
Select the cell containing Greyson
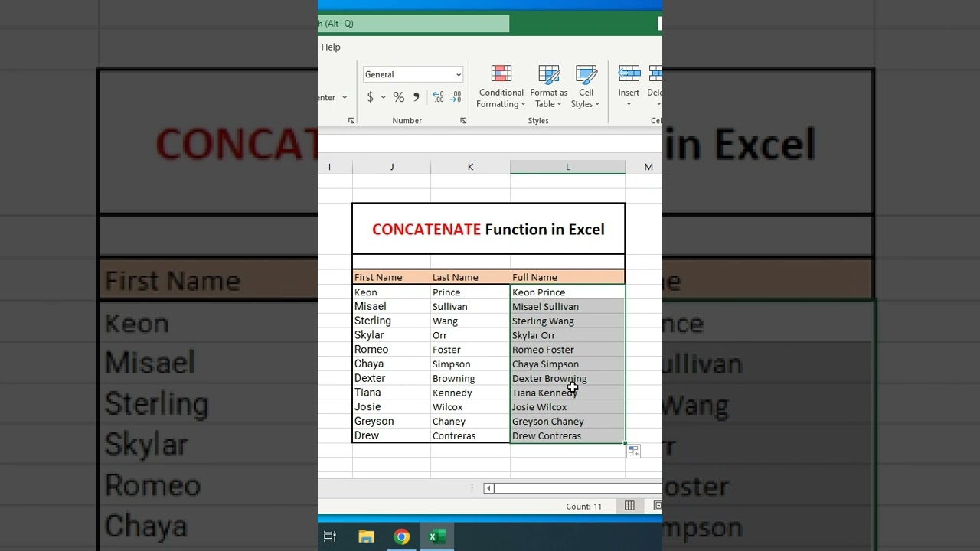(392, 422)
